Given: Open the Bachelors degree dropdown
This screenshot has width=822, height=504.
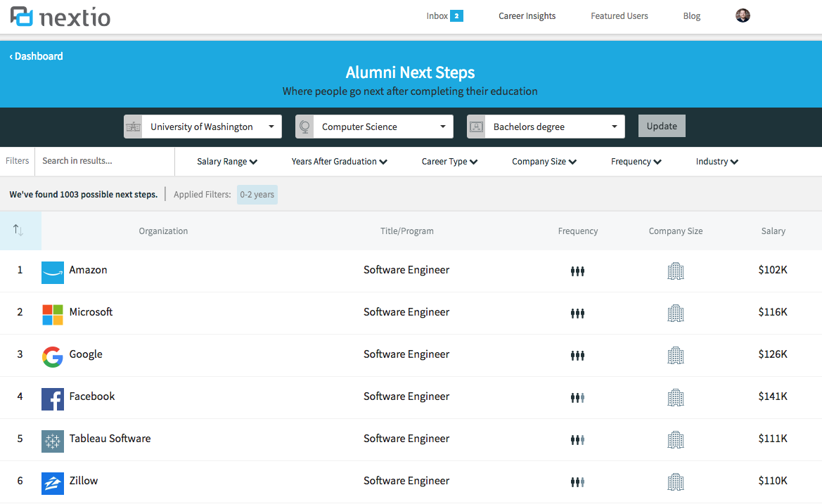Looking at the screenshot, I should (x=546, y=127).
